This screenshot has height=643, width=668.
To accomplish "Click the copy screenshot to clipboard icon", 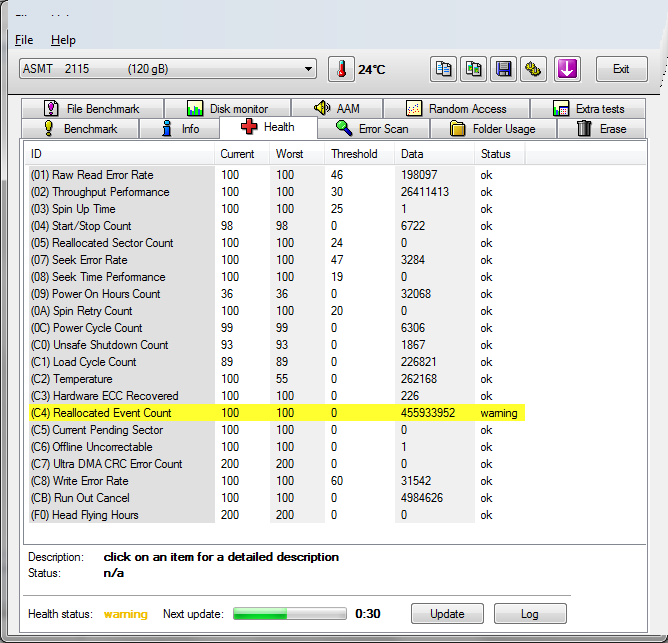I will point(474,69).
